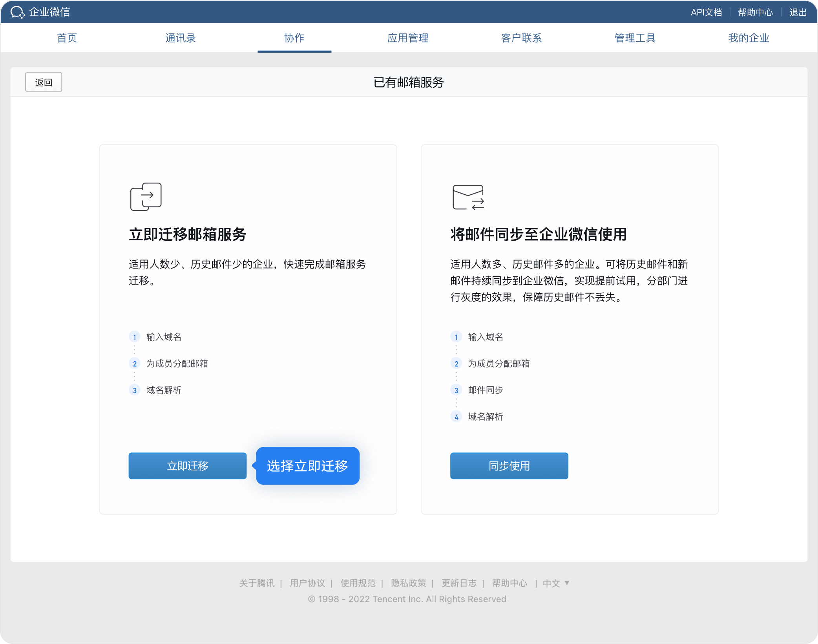Click the 企业微信 logo icon
This screenshot has width=818, height=644.
click(x=17, y=12)
